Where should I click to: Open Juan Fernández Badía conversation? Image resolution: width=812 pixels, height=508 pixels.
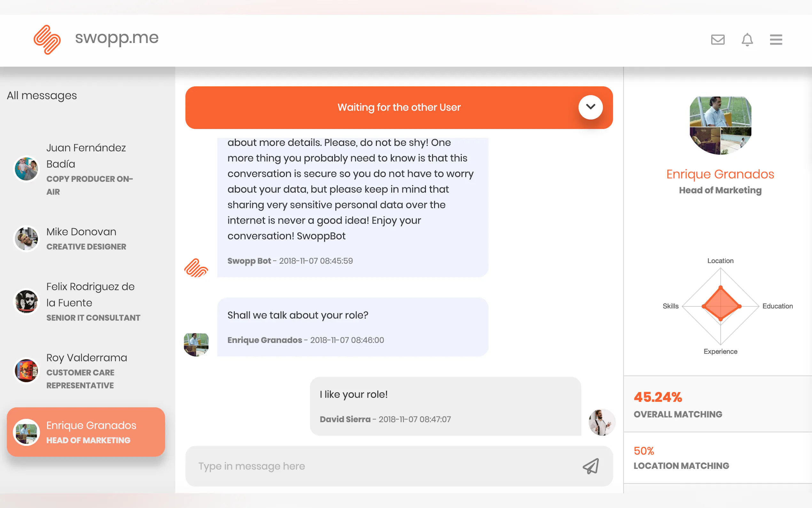tap(86, 169)
